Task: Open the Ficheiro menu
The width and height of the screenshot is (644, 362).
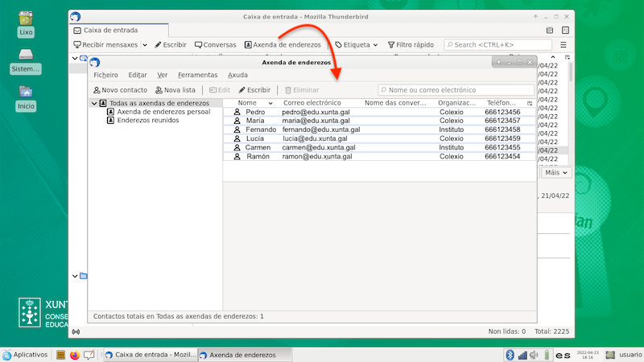Action: tap(106, 75)
